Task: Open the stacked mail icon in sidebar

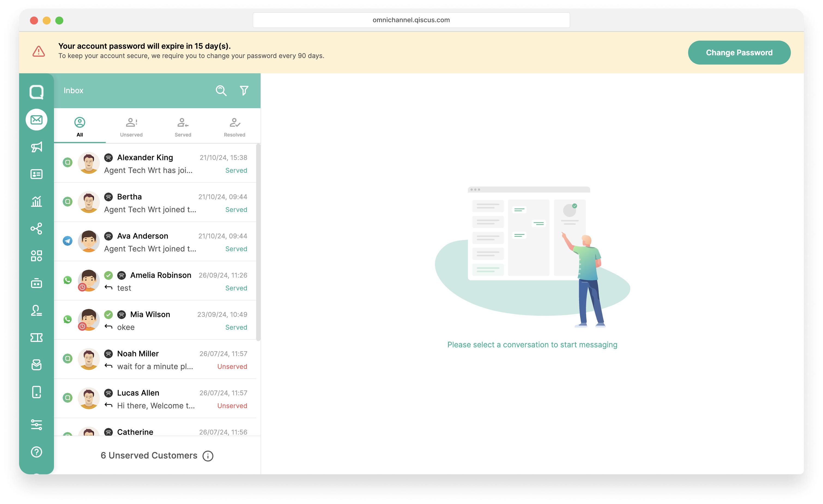Action: [37, 365]
